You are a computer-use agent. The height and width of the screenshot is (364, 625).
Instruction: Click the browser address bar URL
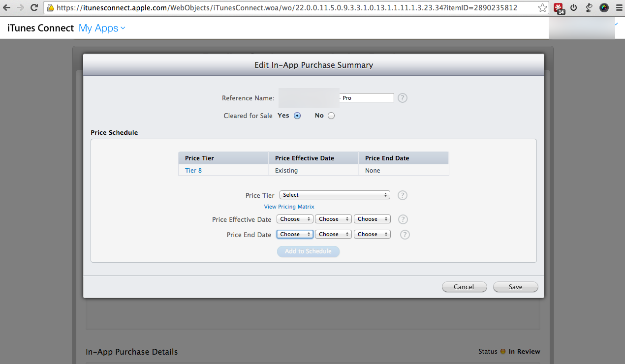(286, 8)
